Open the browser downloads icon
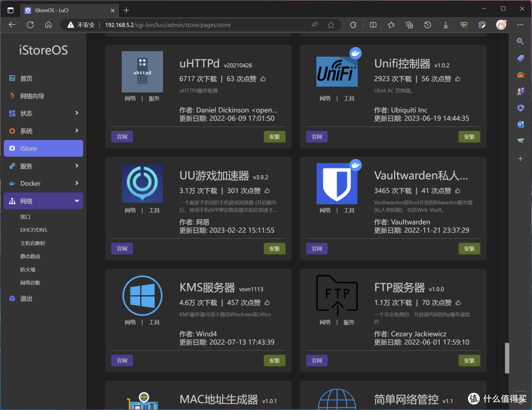532x410 pixels. (x=446, y=25)
